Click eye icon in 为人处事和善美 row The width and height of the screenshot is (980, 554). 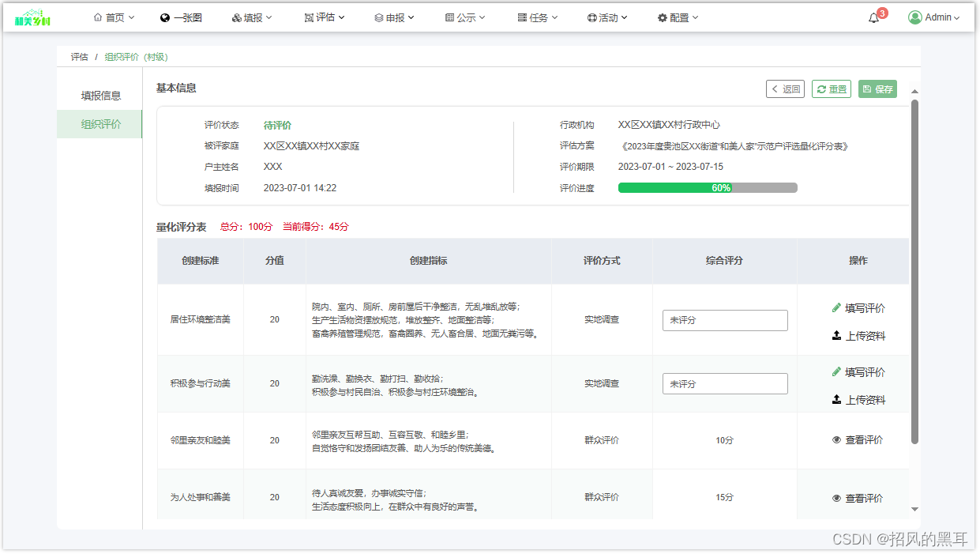tap(836, 498)
